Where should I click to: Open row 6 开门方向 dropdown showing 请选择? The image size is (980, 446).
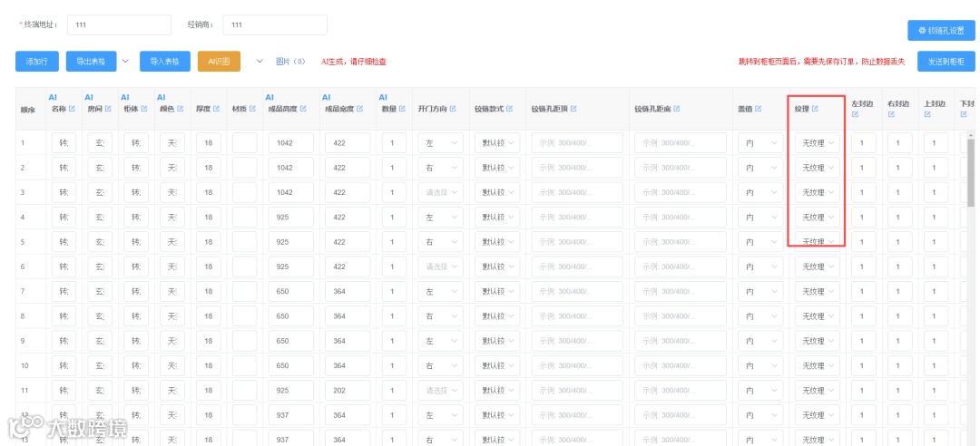441,267
